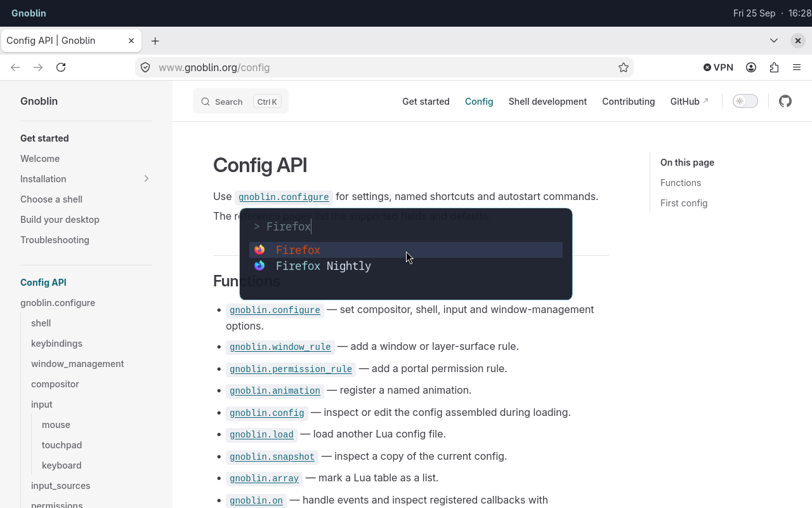Open the compositor sidebar entry

55,384
